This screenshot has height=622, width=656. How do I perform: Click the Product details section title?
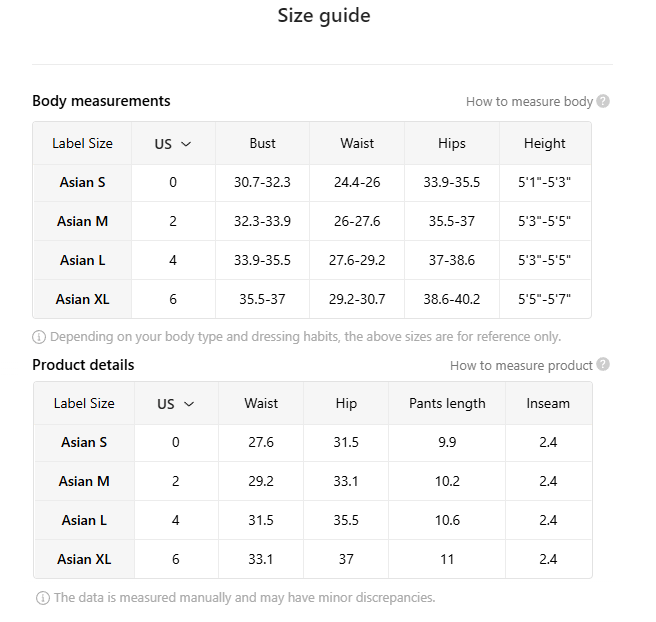point(83,365)
